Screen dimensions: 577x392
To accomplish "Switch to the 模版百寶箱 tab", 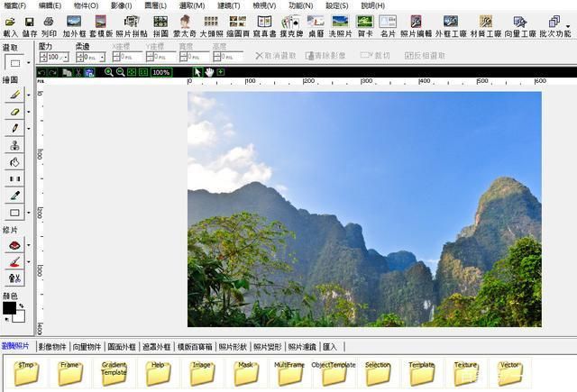I will coord(195,346).
